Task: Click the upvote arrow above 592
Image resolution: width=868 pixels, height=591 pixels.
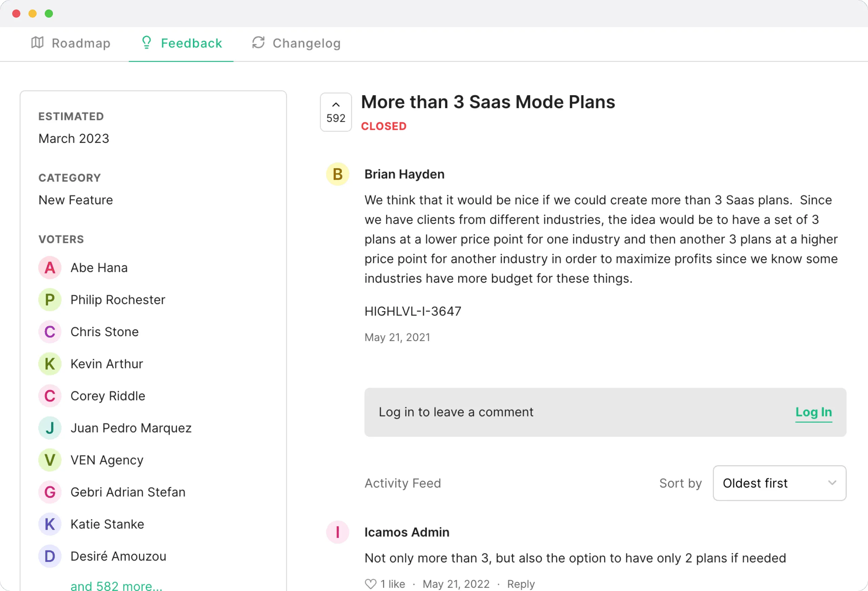Action: pyautogui.click(x=336, y=105)
